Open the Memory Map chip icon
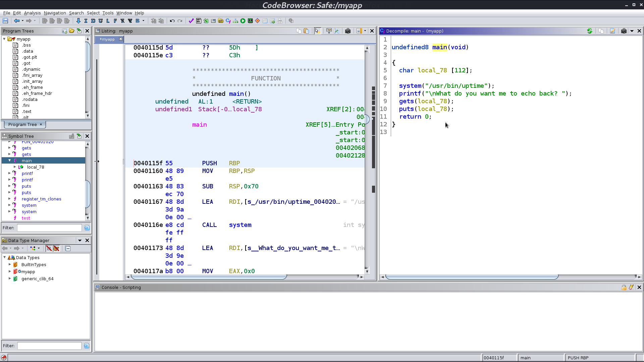 point(250,21)
